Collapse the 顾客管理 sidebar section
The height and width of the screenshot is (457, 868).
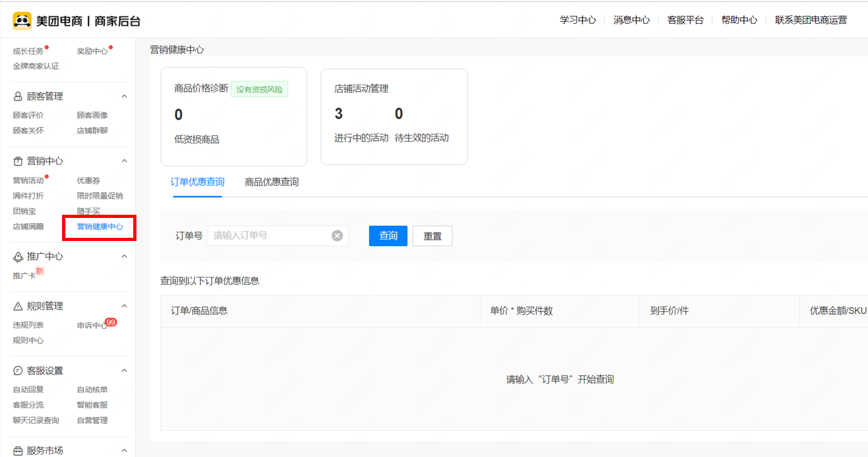[x=124, y=97]
